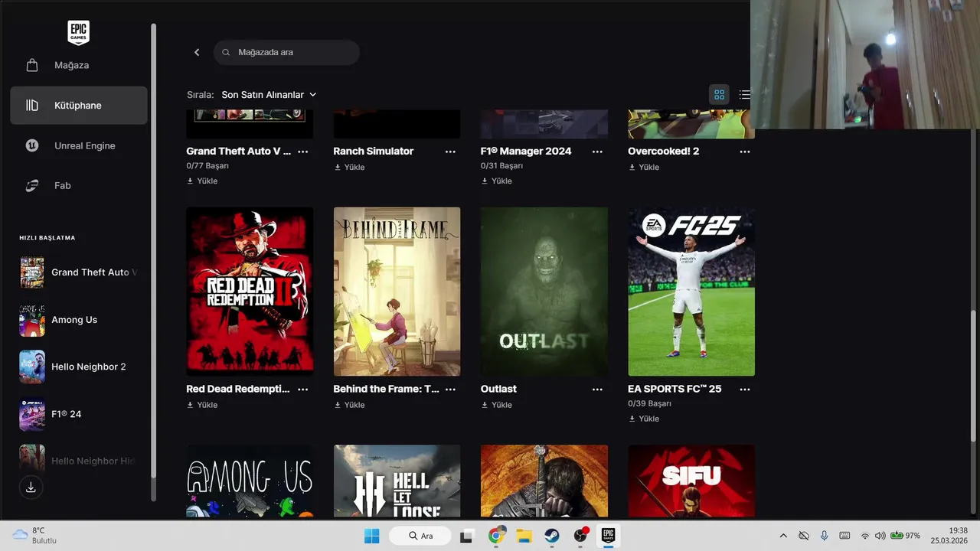Show hidden system tray icons
980x551 pixels.
[782, 536]
